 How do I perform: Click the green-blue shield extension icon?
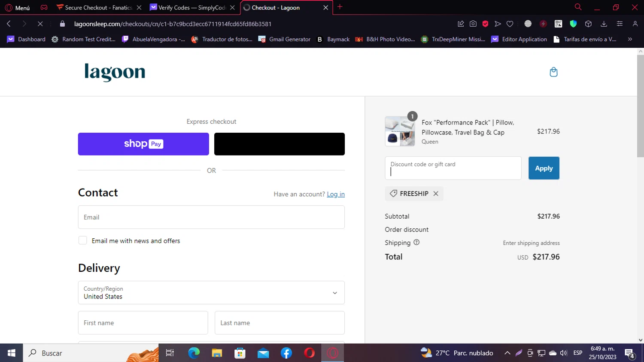point(573,24)
